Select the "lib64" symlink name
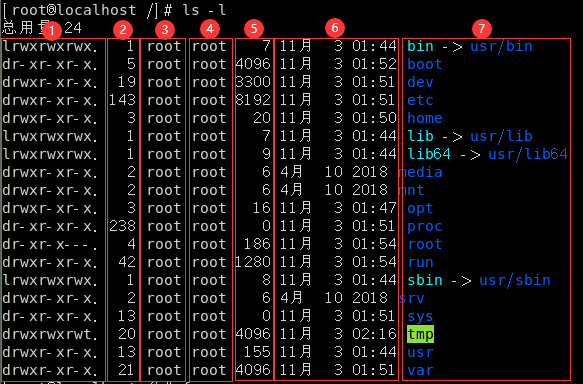 [x=429, y=154]
